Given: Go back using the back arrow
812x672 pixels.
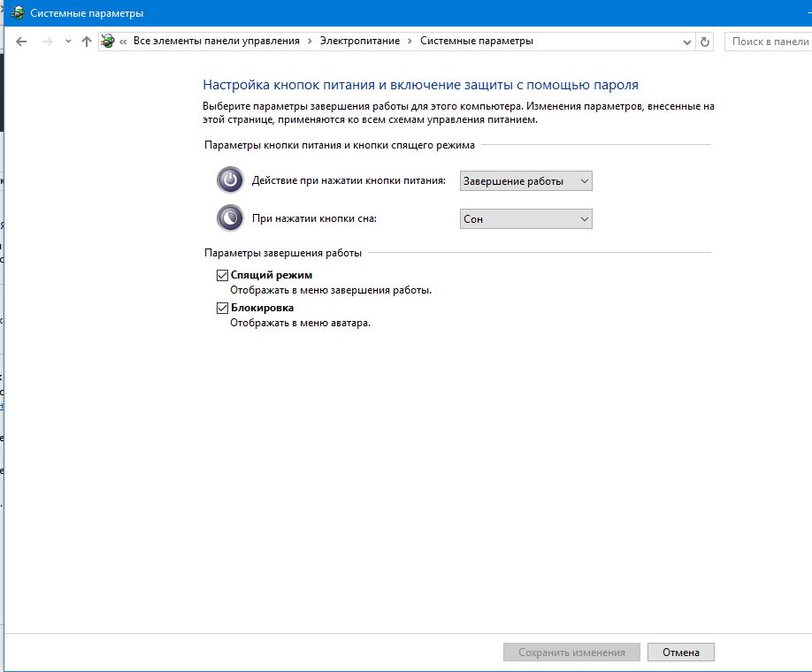Looking at the screenshot, I should pyautogui.click(x=21, y=42).
